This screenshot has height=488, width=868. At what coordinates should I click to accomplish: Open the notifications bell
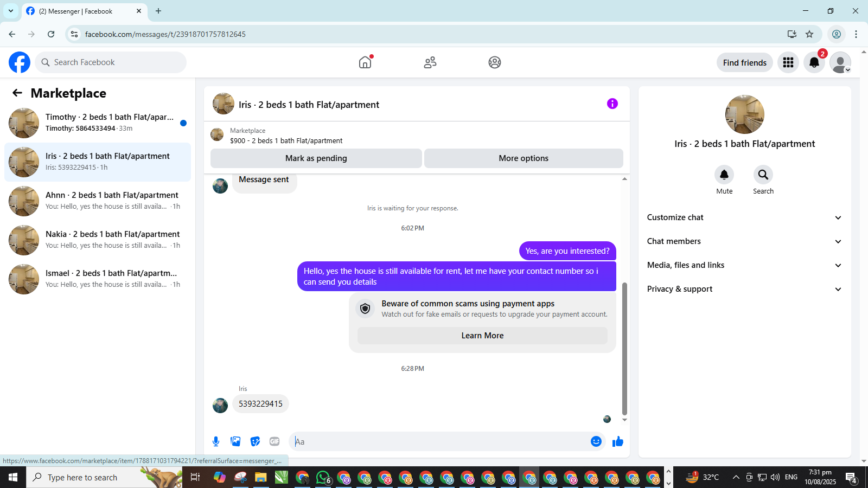pos(814,62)
